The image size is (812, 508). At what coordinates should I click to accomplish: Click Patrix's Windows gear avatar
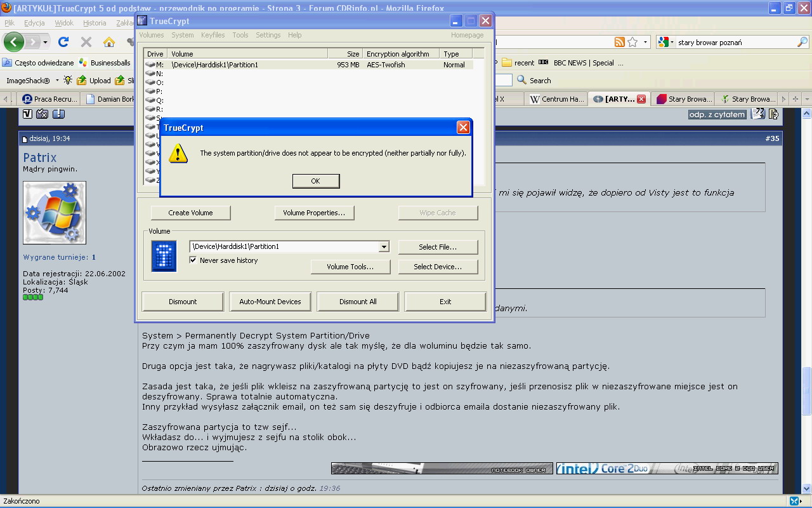coord(55,213)
